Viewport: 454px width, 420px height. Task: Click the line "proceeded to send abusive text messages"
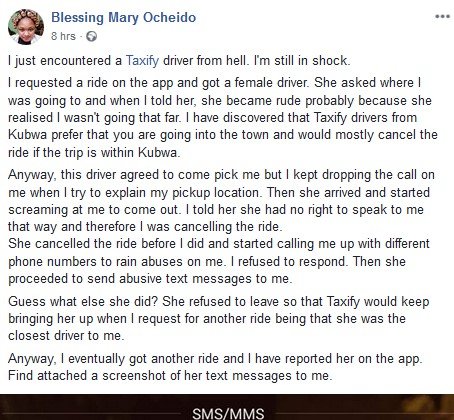pos(150,278)
